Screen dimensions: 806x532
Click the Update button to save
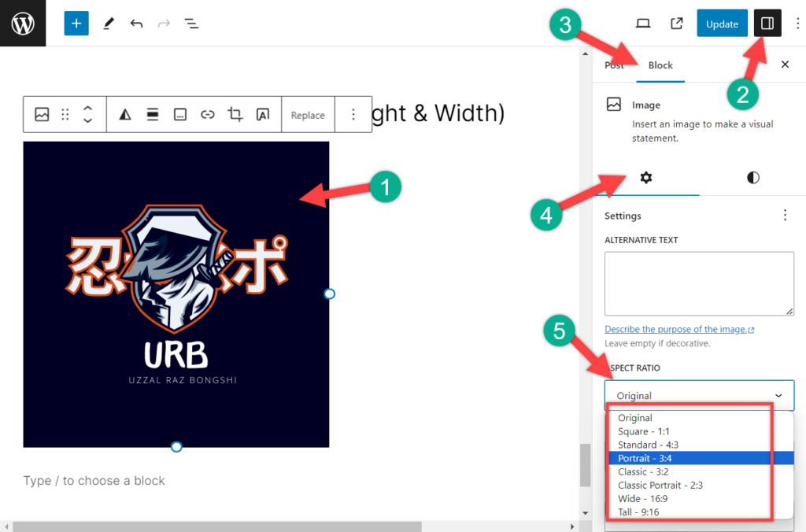(x=722, y=24)
